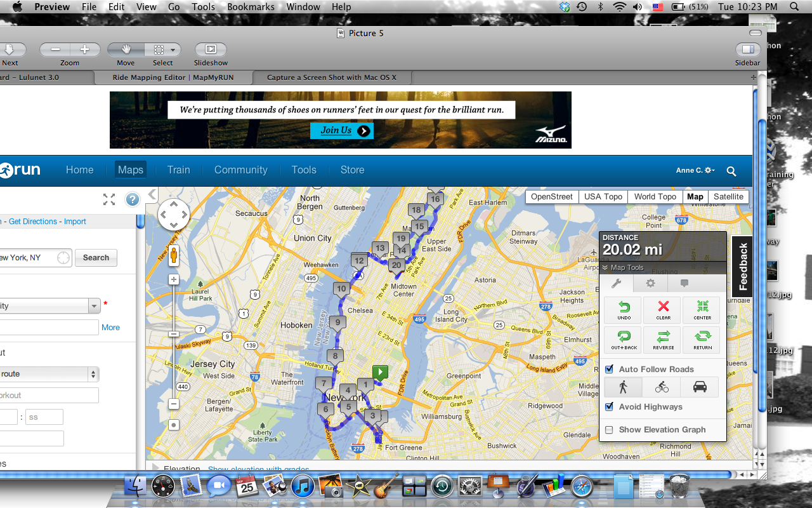Screen dimensions: 812x508
Task: Open the Anne C. account dropdown
Action: click(695, 170)
